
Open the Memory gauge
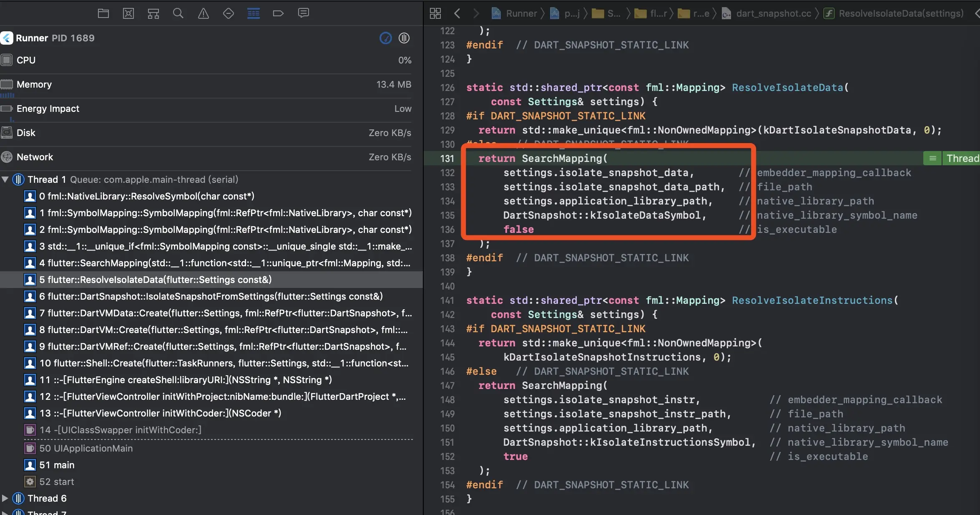tap(206, 85)
